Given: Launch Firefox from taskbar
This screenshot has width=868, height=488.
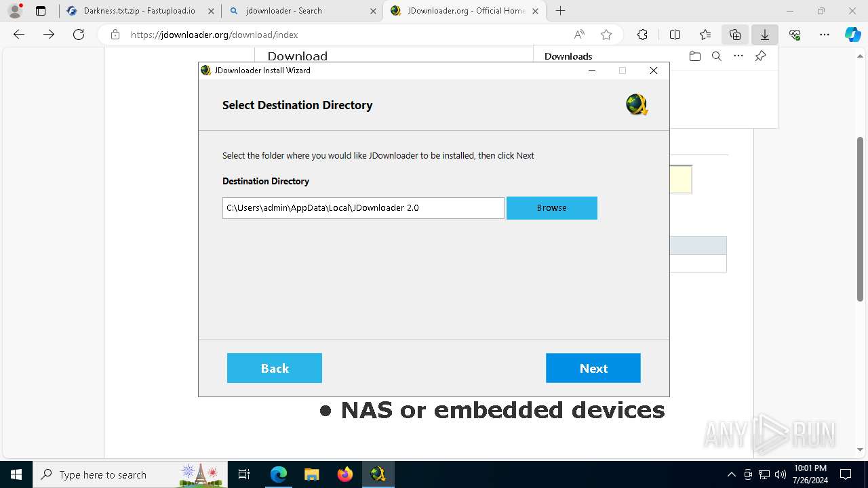Looking at the screenshot, I should click(x=344, y=474).
